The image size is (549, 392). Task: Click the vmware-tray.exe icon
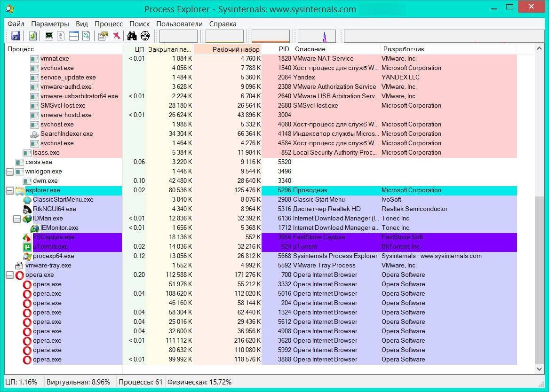point(20,266)
